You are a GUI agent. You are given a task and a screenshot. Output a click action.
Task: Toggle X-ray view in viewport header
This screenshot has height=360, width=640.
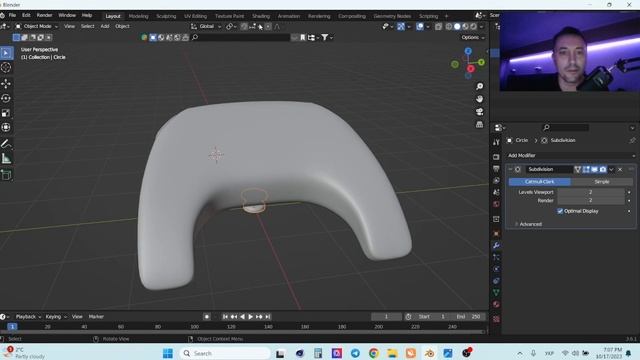click(x=438, y=27)
